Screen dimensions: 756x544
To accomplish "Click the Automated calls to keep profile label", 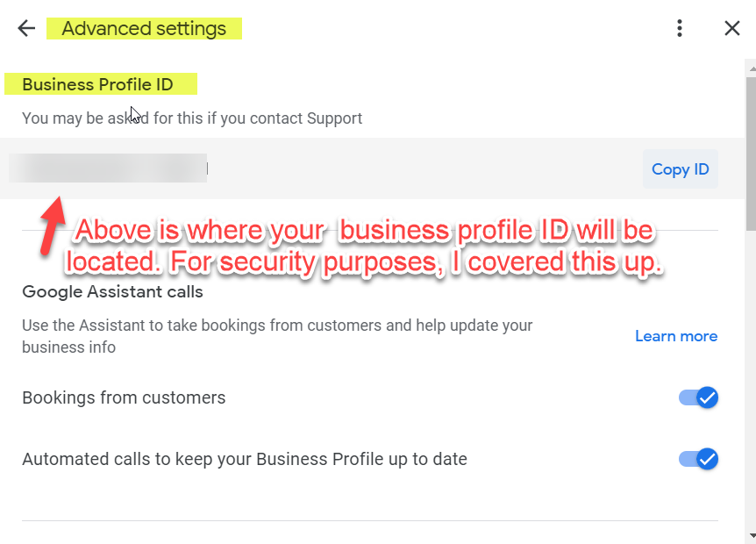I will tap(245, 459).
